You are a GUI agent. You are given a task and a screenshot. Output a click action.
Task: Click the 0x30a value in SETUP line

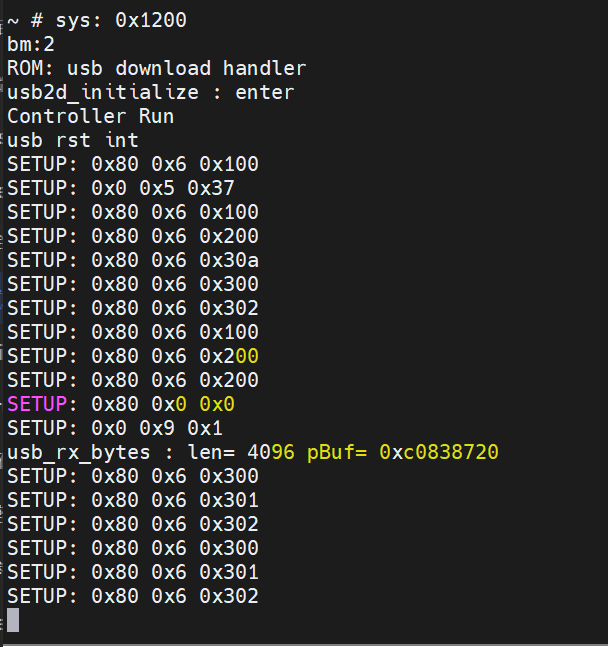(229, 260)
